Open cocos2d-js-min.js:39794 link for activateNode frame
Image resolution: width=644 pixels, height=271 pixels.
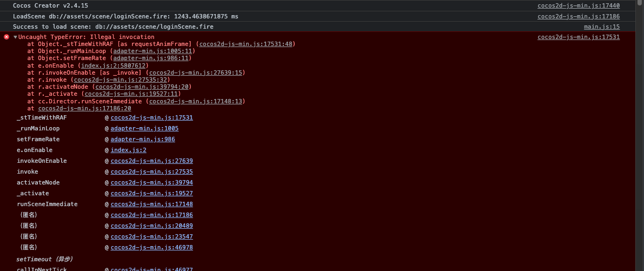point(151,183)
